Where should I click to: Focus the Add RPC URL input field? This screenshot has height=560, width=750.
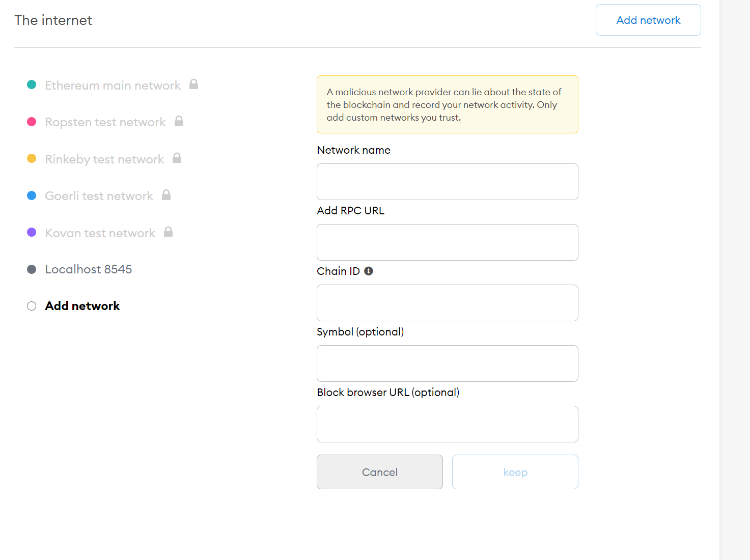pyautogui.click(x=448, y=242)
